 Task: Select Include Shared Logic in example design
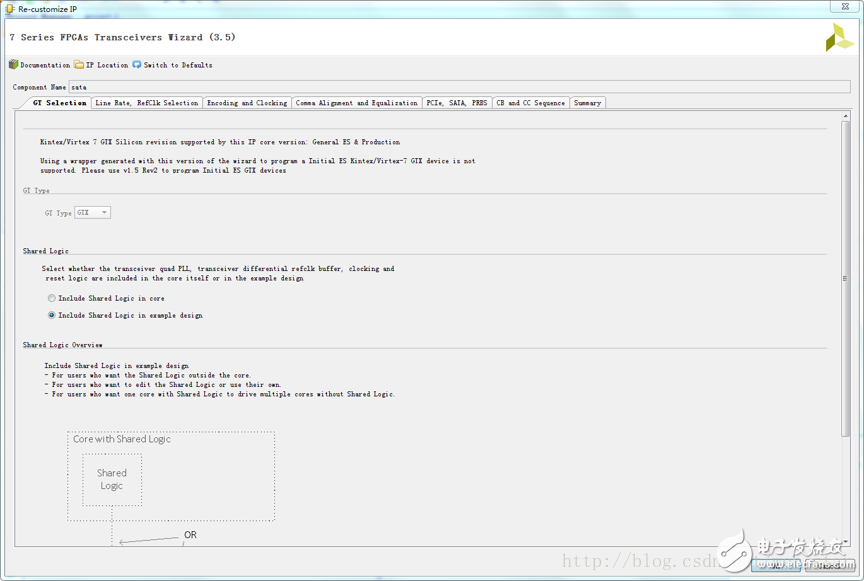coord(52,315)
